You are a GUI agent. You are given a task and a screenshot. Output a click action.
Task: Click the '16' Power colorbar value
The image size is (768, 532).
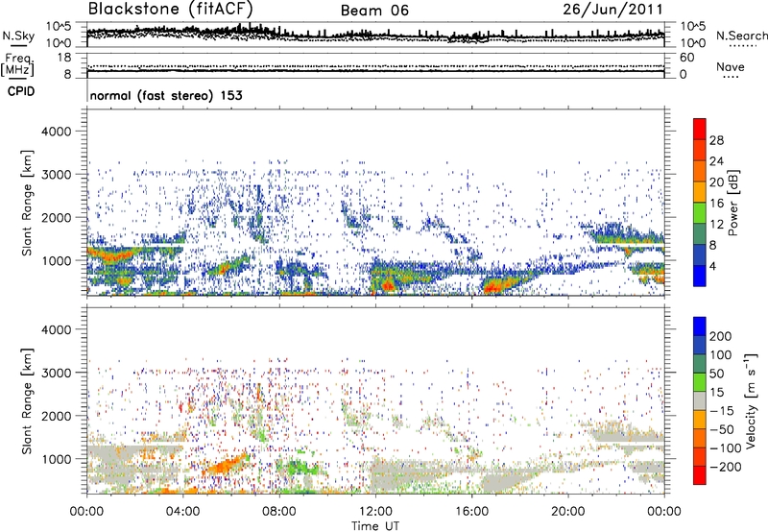[716, 204]
